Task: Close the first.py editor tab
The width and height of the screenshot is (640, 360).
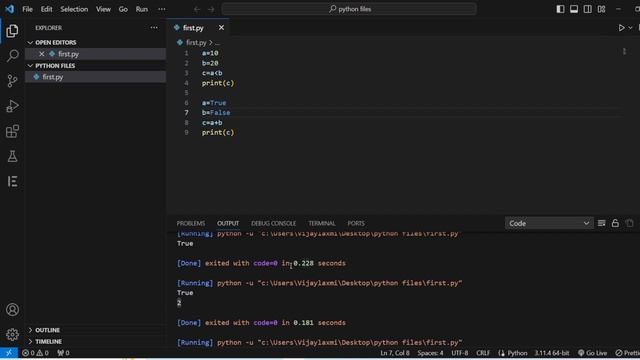Action: 221,28
